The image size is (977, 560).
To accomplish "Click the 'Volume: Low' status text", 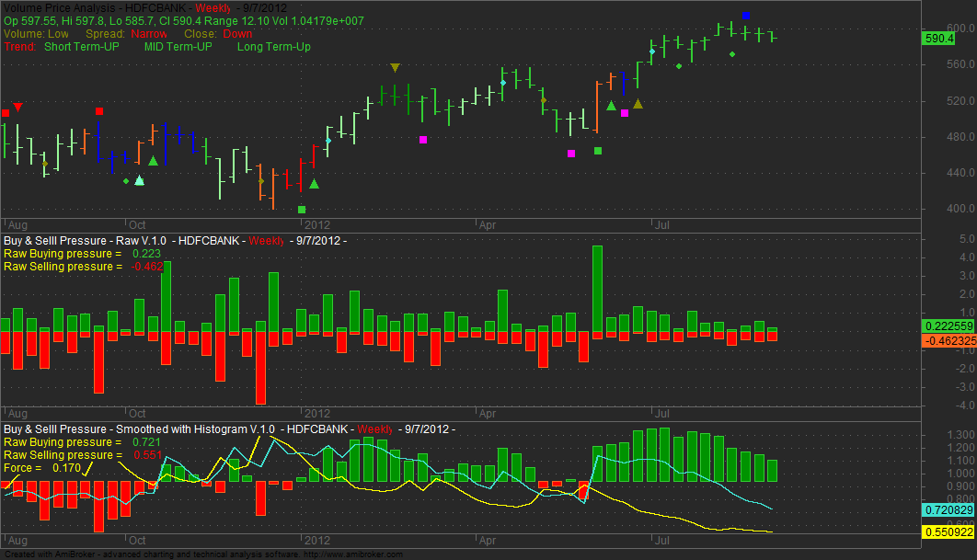I will click(x=36, y=34).
